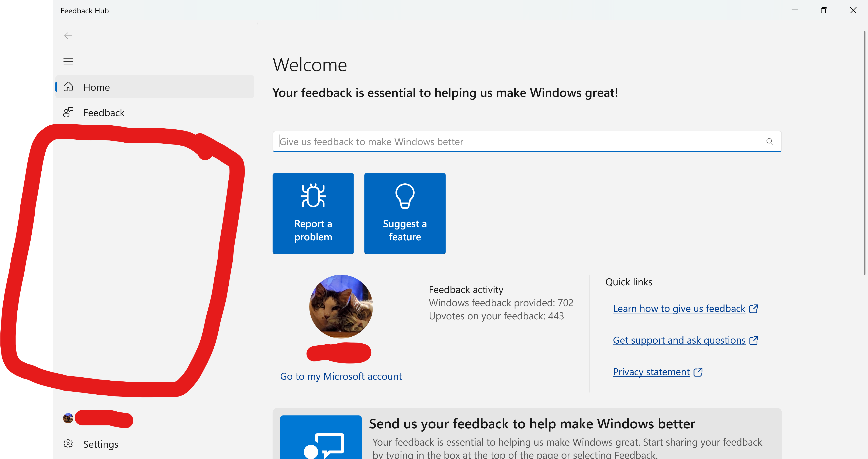The height and width of the screenshot is (459, 868).
Task: Open the Home navigation item
Action: [155, 87]
